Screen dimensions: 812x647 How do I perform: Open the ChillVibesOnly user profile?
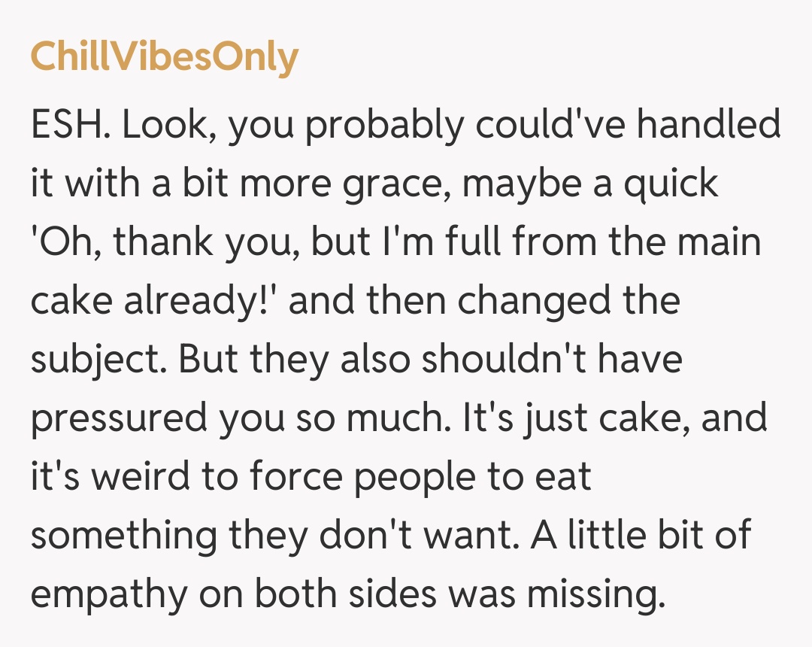(x=165, y=57)
